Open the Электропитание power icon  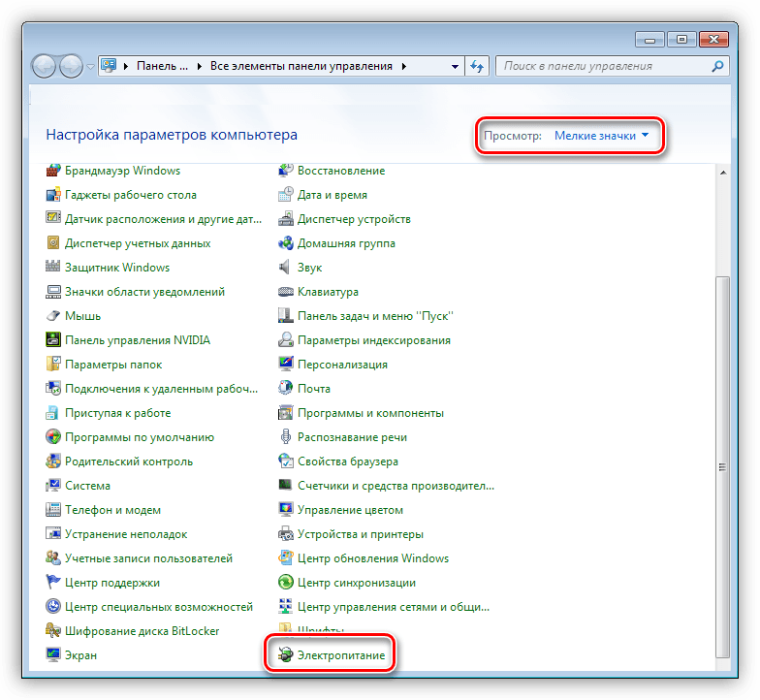285,655
